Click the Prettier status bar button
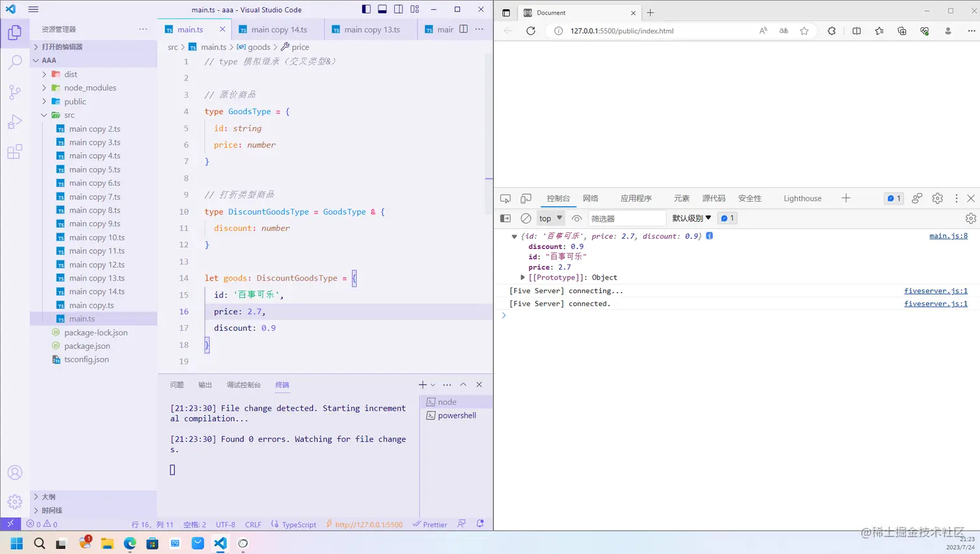 point(430,524)
